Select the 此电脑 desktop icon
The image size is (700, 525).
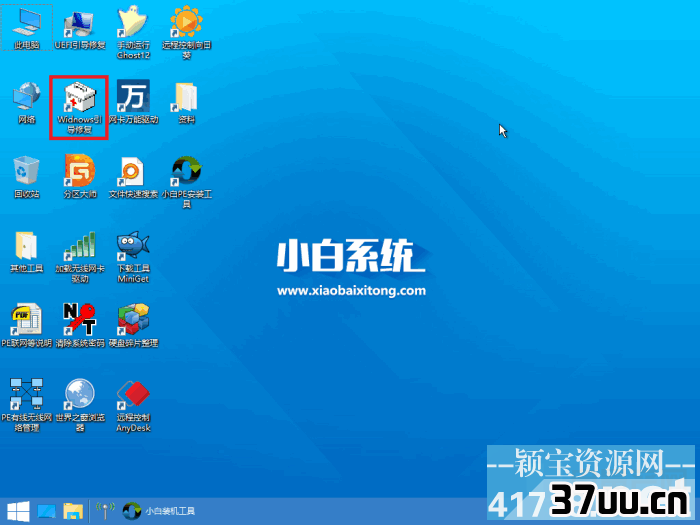pos(27,28)
